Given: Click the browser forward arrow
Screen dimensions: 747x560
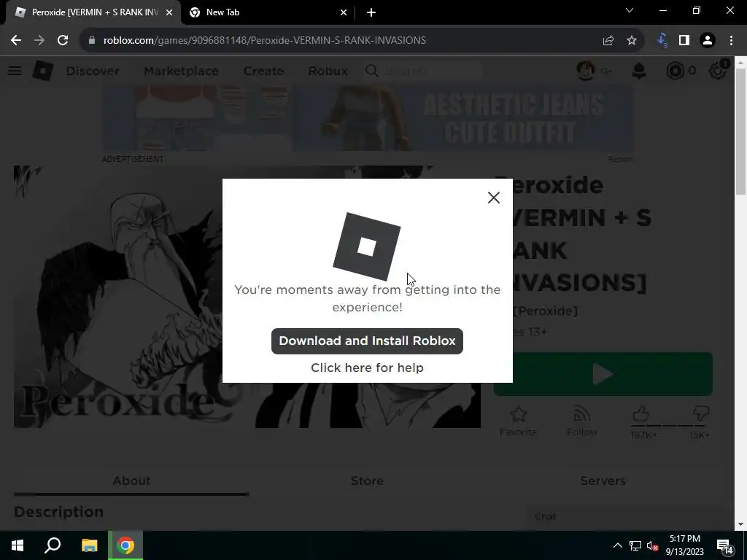Looking at the screenshot, I should pos(39,41).
